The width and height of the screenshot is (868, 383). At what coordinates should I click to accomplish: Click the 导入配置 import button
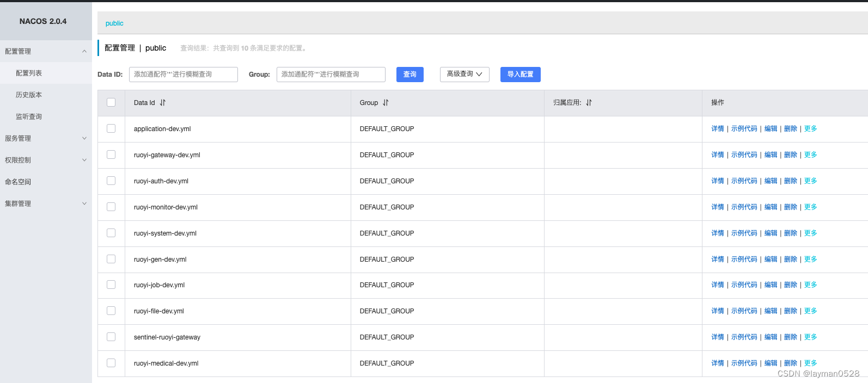[x=521, y=75]
